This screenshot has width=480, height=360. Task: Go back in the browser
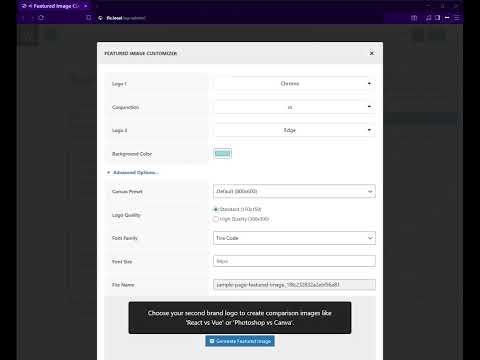[x=23, y=18]
